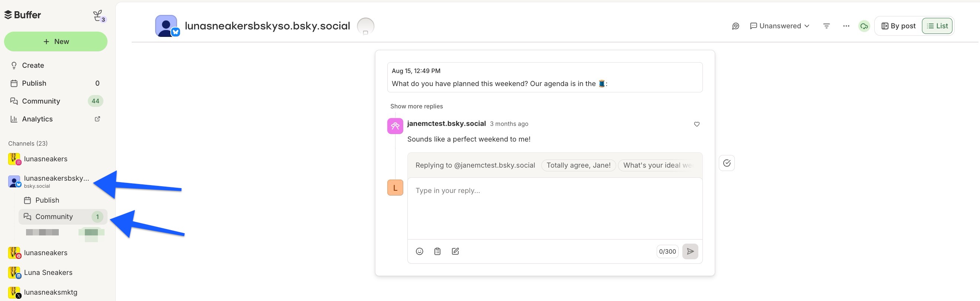Select lunasneaksmktg X channel
The height and width of the screenshot is (301, 980).
tap(55, 292)
